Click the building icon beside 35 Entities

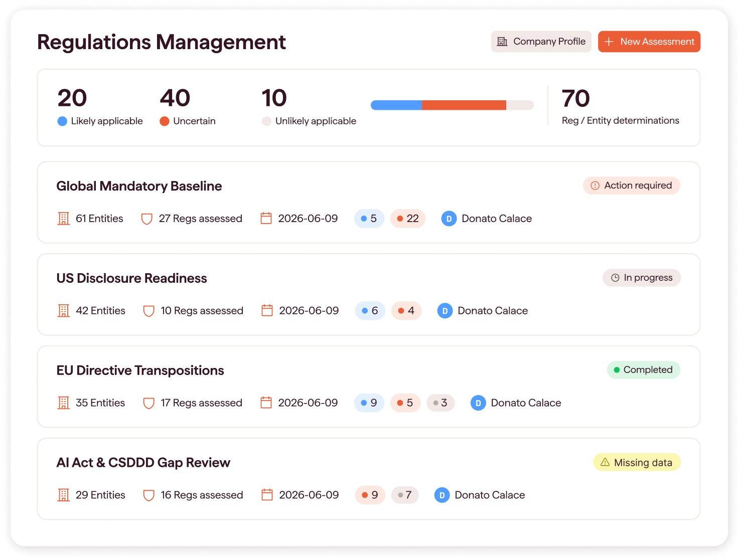pyautogui.click(x=64, y=403)
